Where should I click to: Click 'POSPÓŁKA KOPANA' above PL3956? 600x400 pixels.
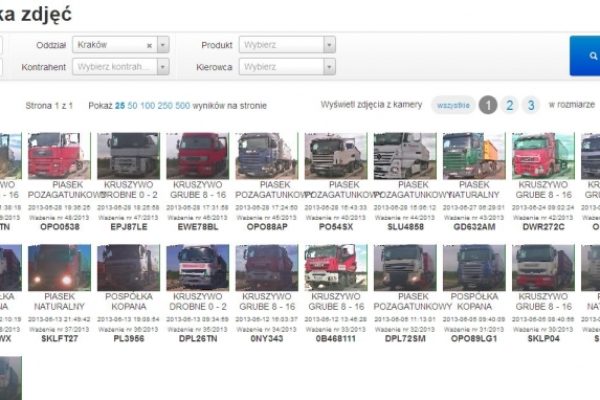pyautogui.click(x=129, y=302)
